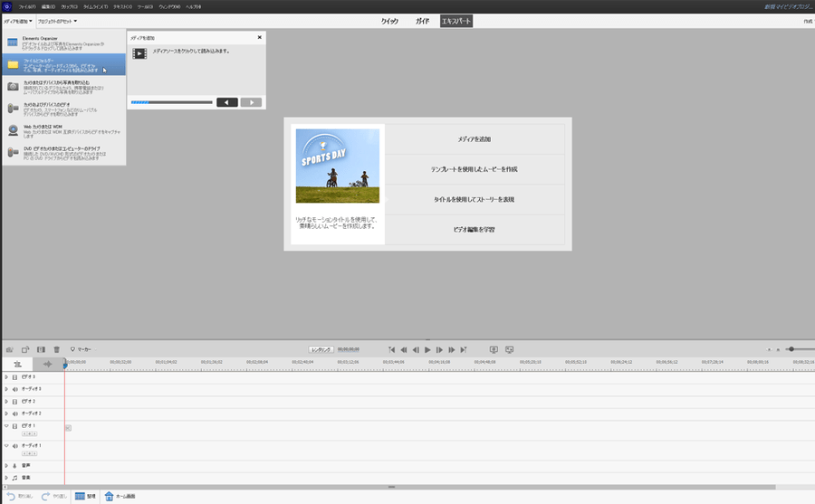Click the go to previous edit point icon
The height and width of the screenshot is (504, 815).
(x=392, y=349)
